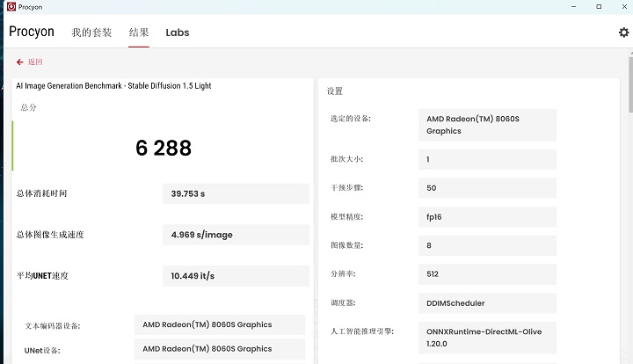Click the image count value 8
The image size is (633, 364).
click(x=487, y=245)
